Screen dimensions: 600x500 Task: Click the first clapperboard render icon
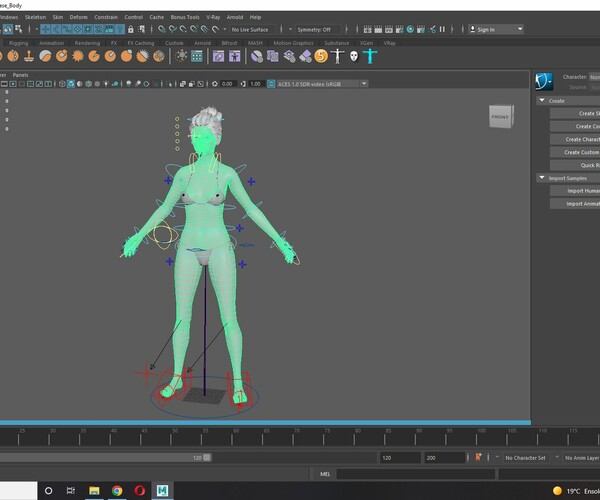367,29
